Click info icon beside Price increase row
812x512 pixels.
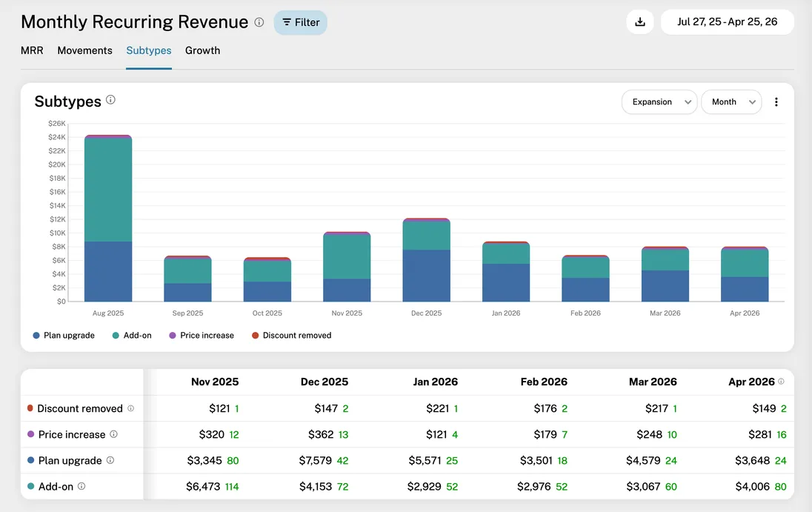[113, 434]
